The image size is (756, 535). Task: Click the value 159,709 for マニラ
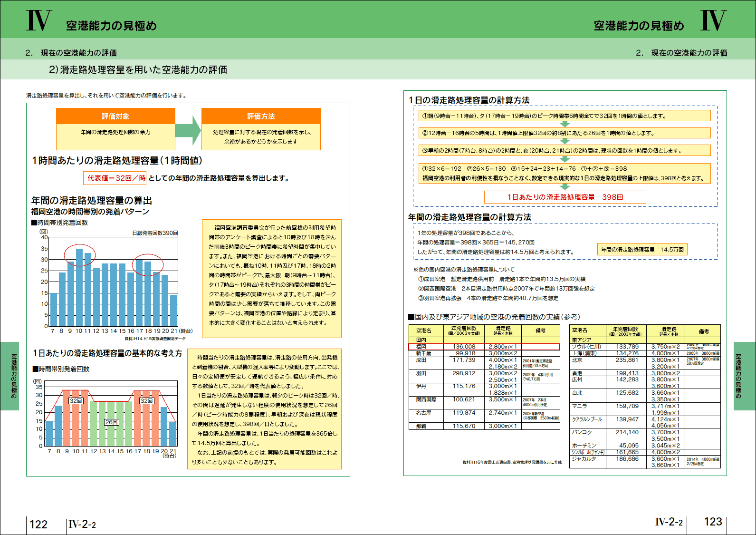pyautogui.click(x=627, y=406)
